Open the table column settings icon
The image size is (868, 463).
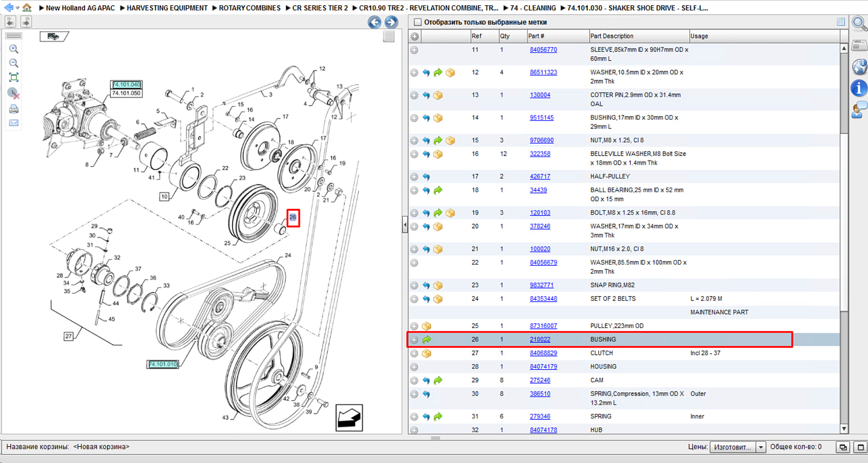click(x=840, y=22)
